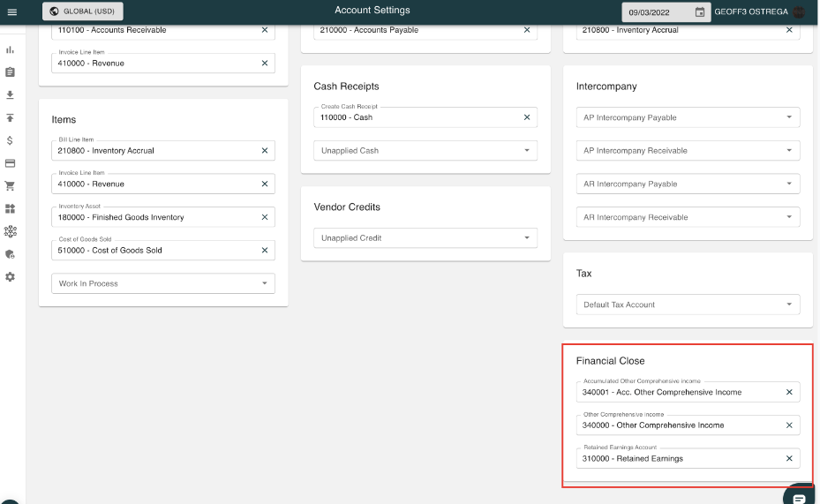Open the calendar picker icon beside the date
Image resolution: width=820 pixels, height=504 pixels.
pos(699,12)
